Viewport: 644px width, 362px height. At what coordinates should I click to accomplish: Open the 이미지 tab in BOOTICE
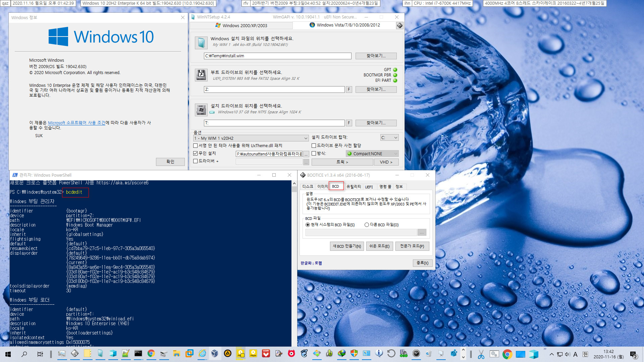pyautogui.click(x=322, y=186)
